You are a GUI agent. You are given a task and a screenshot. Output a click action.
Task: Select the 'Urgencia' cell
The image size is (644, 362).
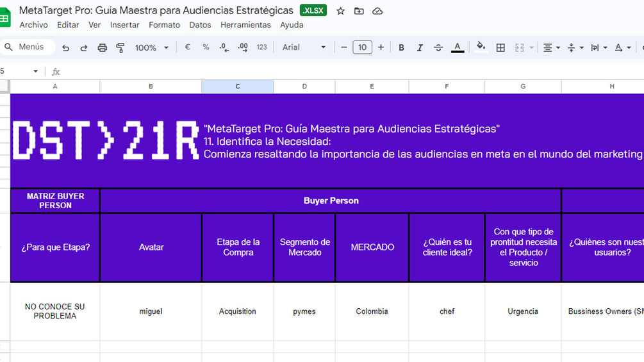pos(523,311)
